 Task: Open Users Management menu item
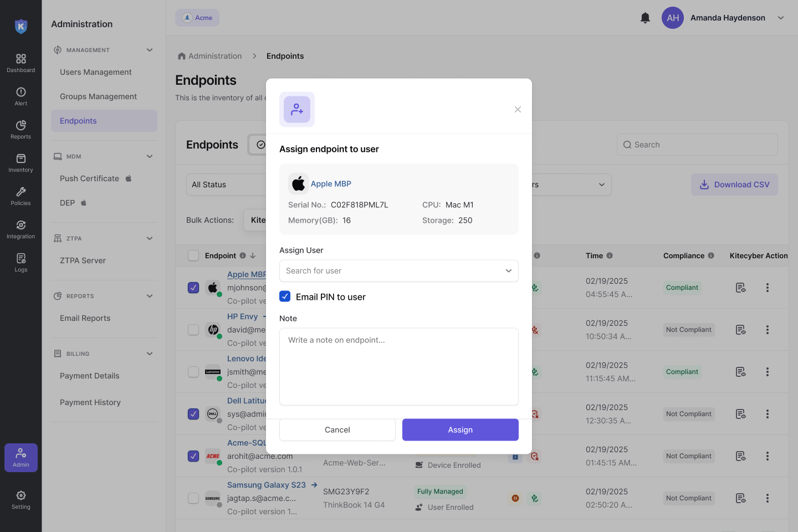(x=96, y=72)
